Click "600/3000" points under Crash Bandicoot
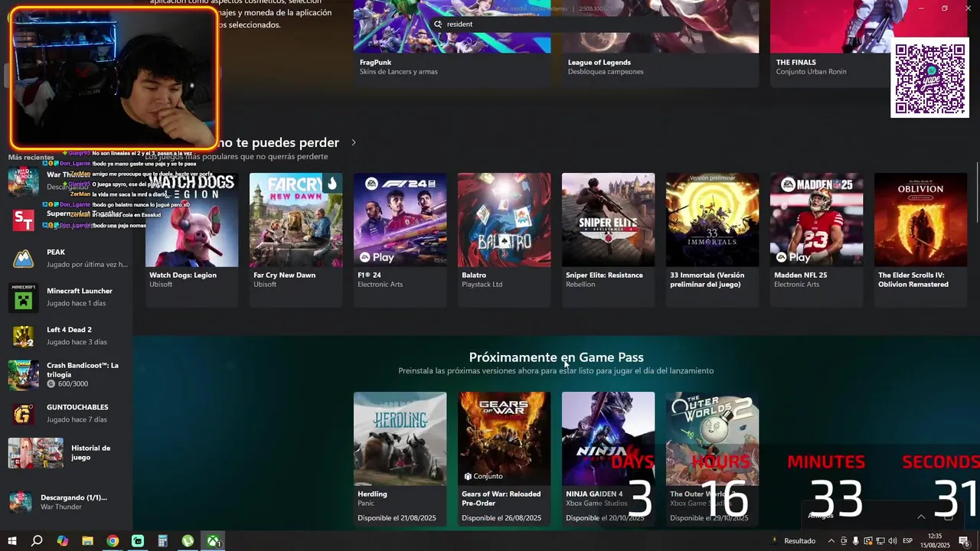 click(x=73, y=384)
